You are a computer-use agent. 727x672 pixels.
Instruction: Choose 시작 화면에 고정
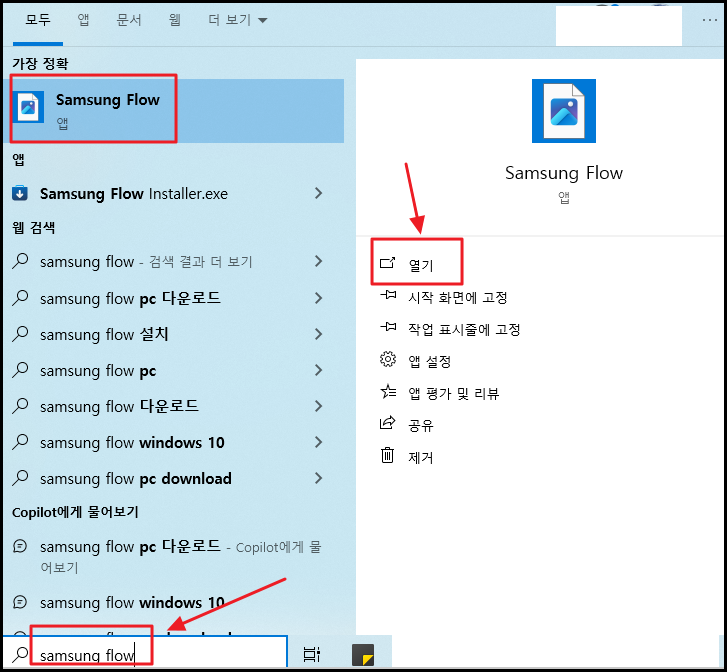[458, 297]
